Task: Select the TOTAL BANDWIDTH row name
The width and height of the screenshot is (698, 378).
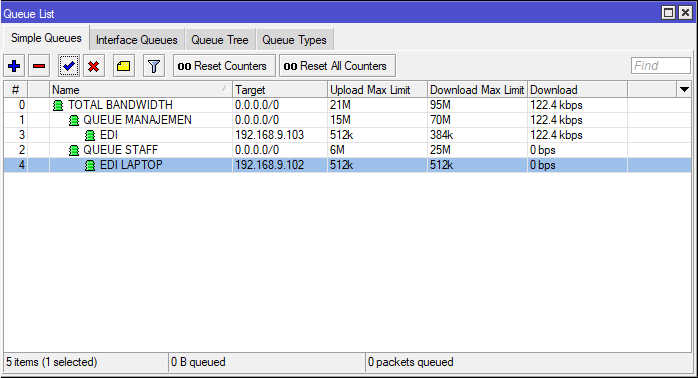Action: (120, 105)
